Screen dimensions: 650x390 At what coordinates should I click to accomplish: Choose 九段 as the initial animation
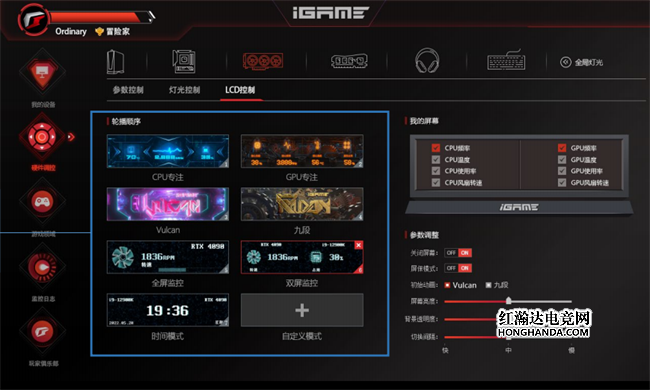click(488, 285)
